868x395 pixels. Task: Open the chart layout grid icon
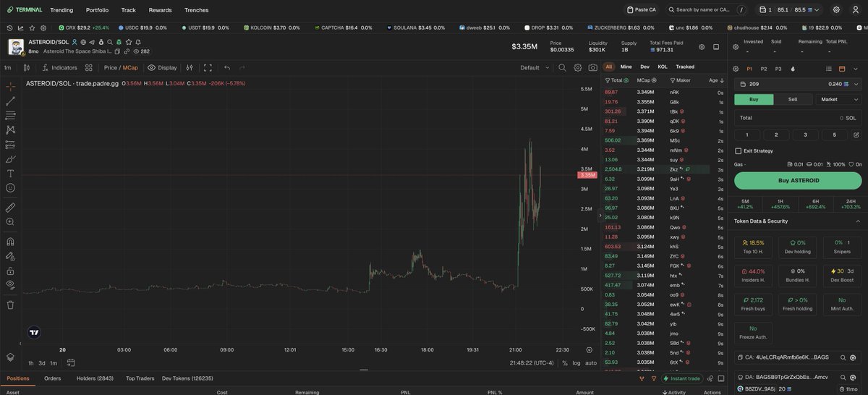click(89, 67)
